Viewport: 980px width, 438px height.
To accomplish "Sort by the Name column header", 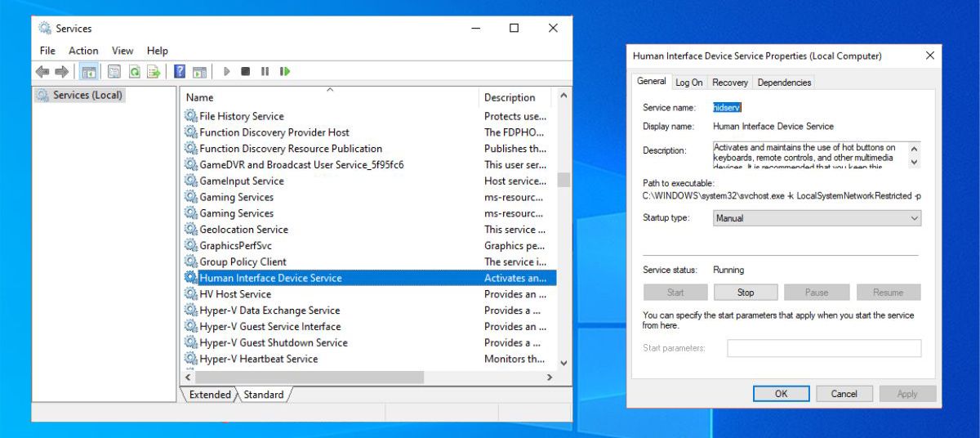I will coord(330,97).
